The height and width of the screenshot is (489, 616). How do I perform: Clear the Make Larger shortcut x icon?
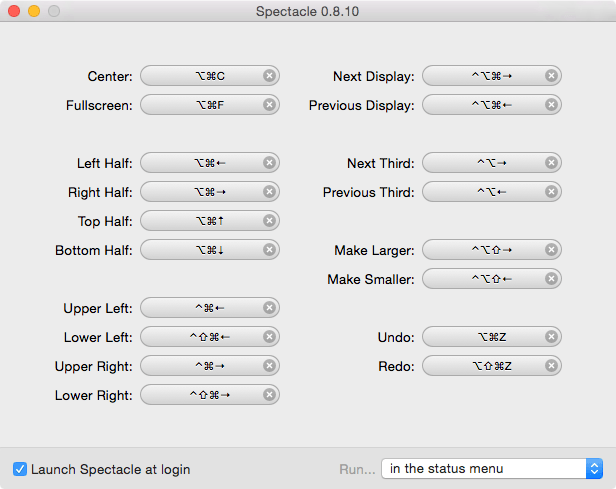(x=551, y=249)
